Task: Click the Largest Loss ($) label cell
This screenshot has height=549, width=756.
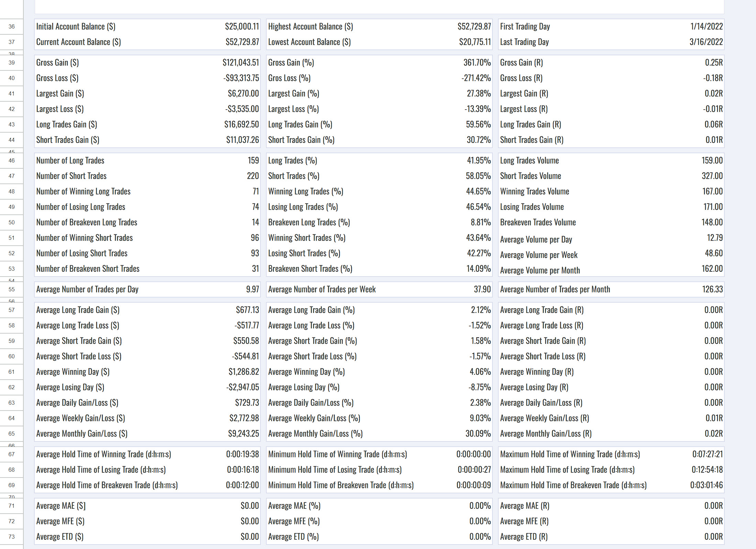Action: coord(60,109)
